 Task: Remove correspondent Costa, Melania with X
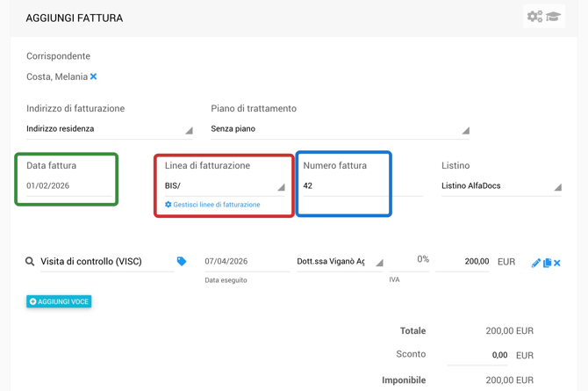tap(94, 77)
